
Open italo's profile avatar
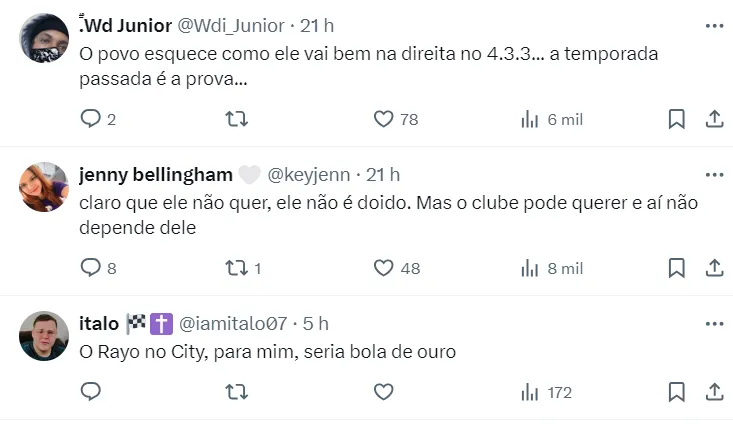point(44,336)
